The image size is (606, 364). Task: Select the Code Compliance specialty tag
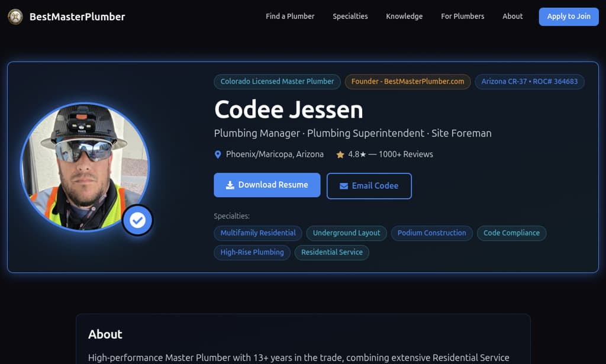click(x=511, y=233)
